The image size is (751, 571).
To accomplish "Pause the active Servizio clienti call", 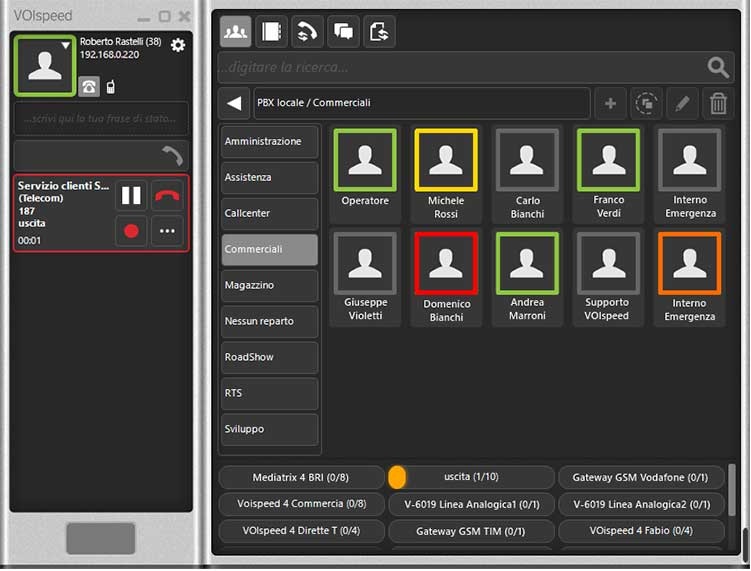I will [131, 195].
